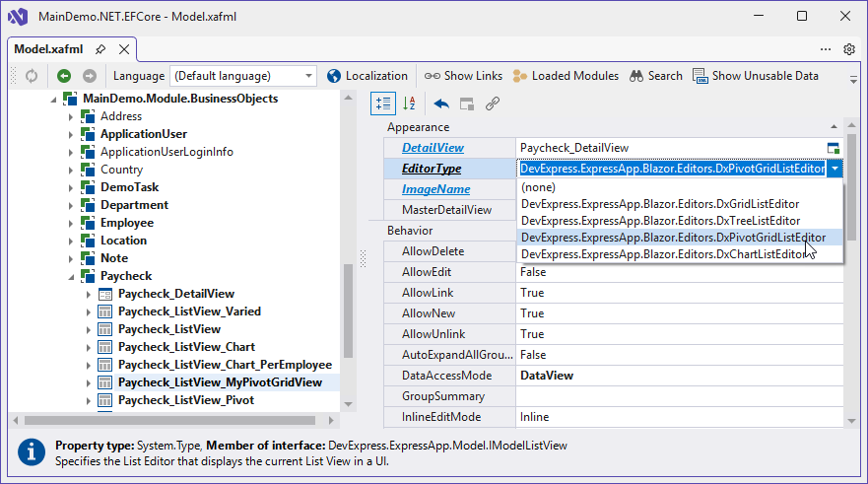868x484 pixels.
Task: Click the Reload refresh icon in toolbar
Action: click(x=32, y=76)
